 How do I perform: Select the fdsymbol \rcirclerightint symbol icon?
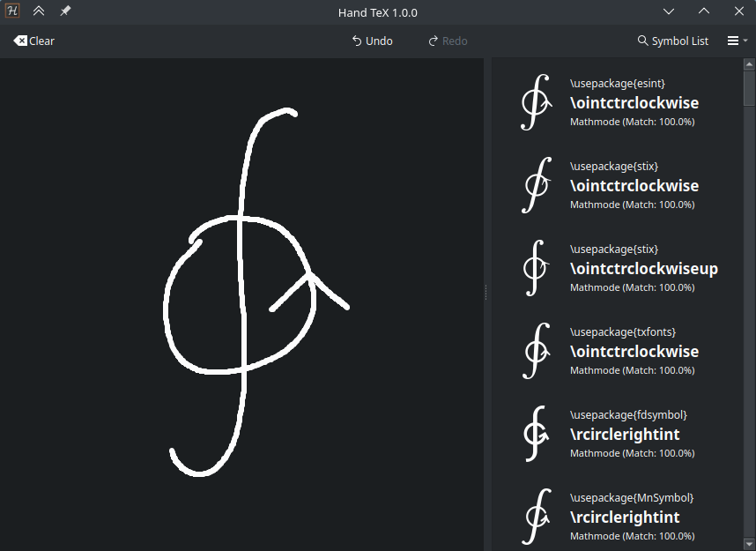[536, 435]
